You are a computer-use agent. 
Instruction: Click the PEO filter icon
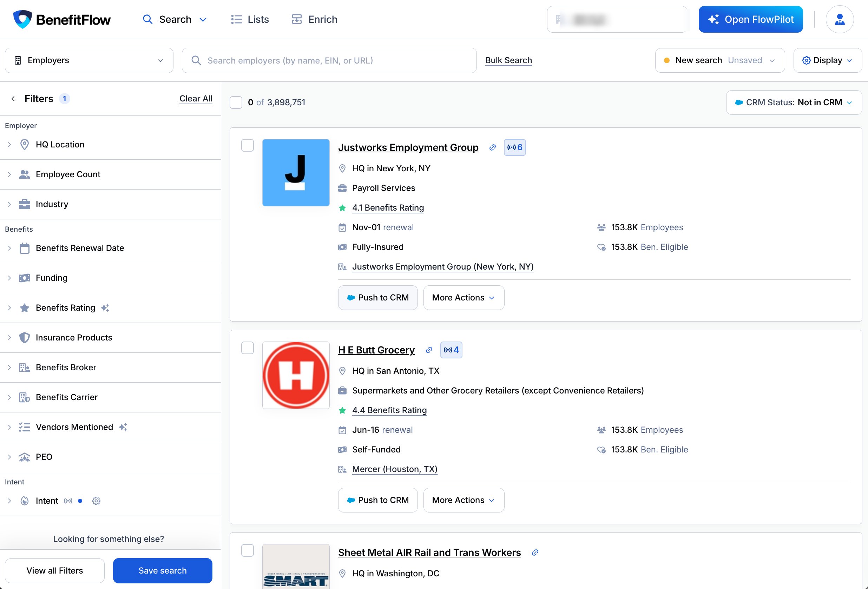pyautogui.click(x=25, y=457)
